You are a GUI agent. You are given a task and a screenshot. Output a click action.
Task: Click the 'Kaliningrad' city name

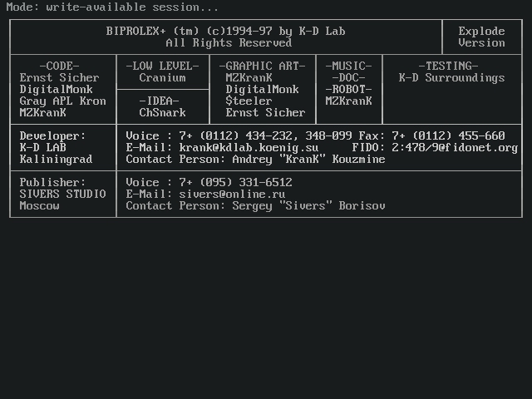coord(56,159)
